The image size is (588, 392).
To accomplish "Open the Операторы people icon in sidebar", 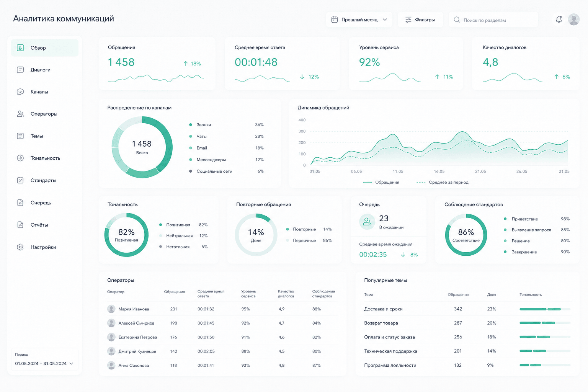I will [20, 114].
